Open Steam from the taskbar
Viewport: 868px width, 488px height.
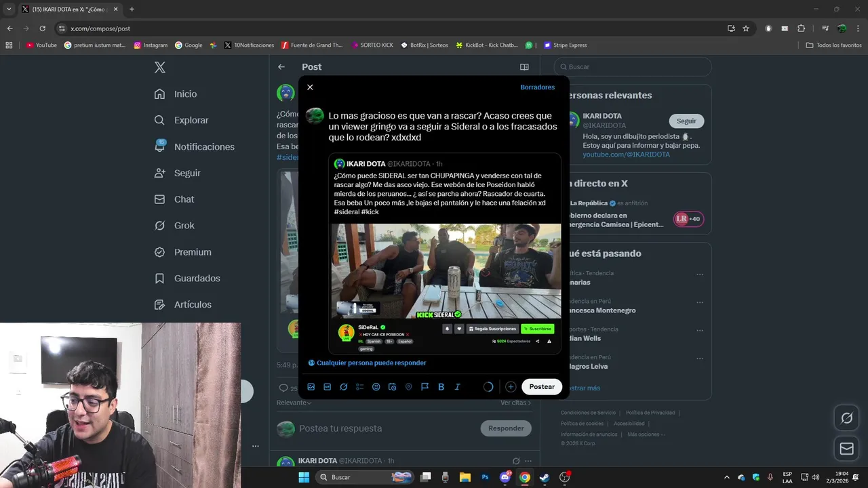pyautogui.click(x=544, y=477)
